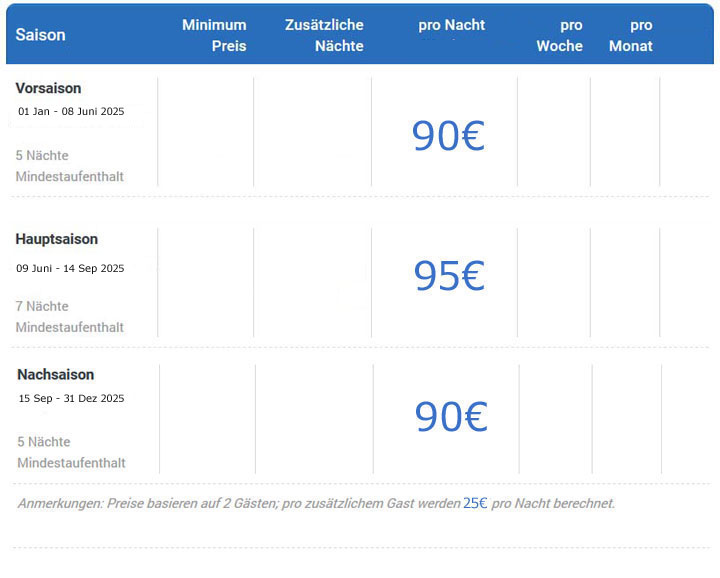The height and width of the screenshot is (578, 720).
Task: Select the date range 01 Jan - 08 Juni 2025
Action: (72, 112)
